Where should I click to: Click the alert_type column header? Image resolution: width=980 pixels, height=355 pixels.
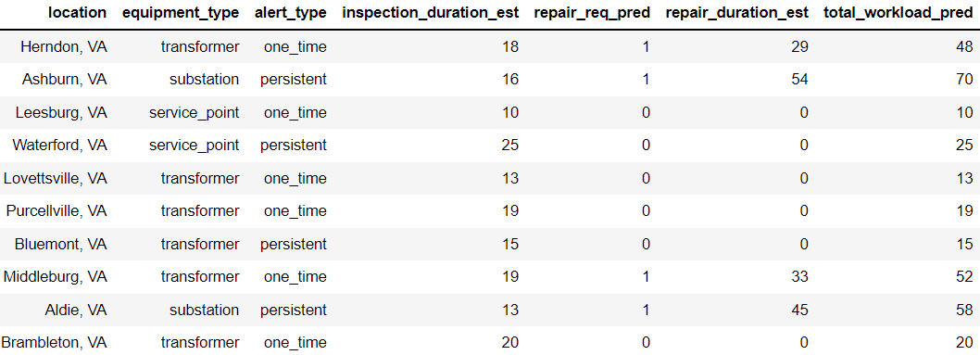pyautogui.click(x=291, y=13)
